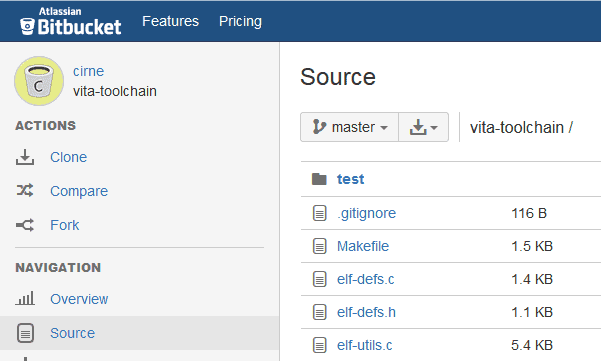The width and height of the screenshot is (601, 361).
Task: Select the Clone action link
Action: click(x=69, y=157)
